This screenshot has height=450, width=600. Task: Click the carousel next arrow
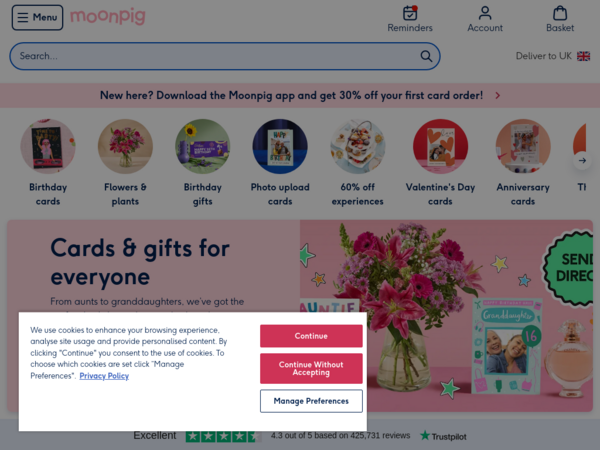pyautogui.click(x=582, y=161)
